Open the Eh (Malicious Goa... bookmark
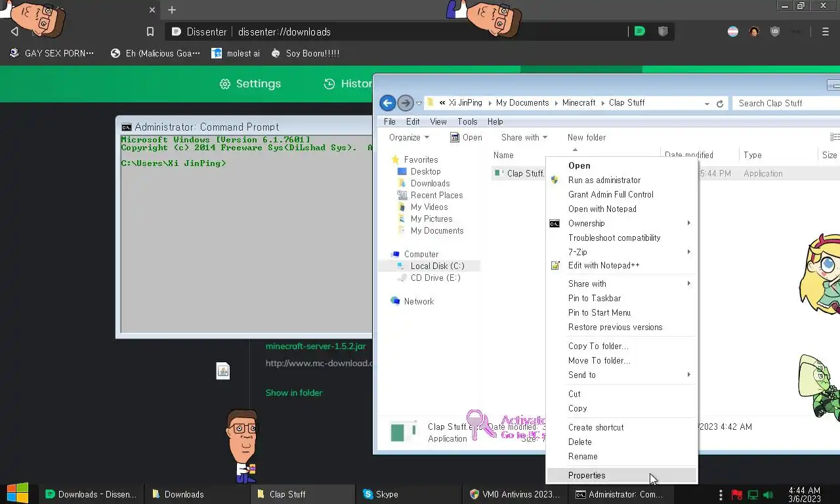 (156, 53)
